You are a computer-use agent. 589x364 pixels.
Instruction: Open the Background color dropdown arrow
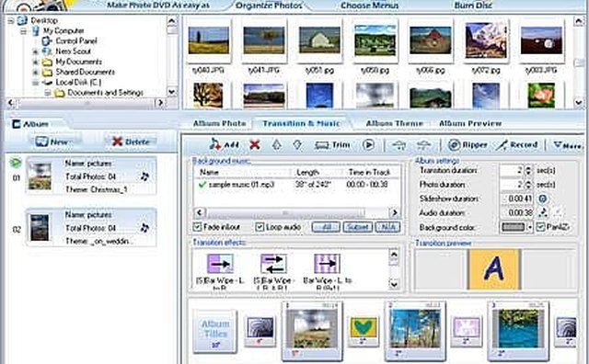(x=530, y=227)
